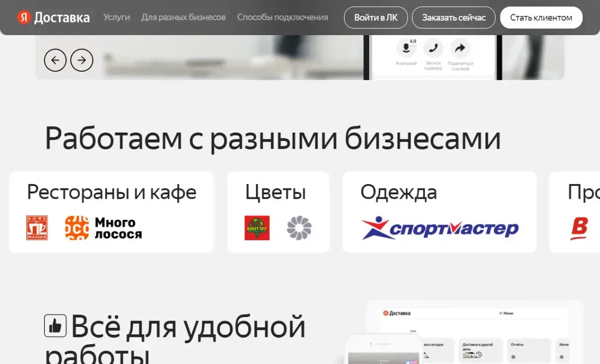Viewport: 600px width, 364px height.
Task: Click the Спортмастер logo
Action: click(x=440, y=228)
